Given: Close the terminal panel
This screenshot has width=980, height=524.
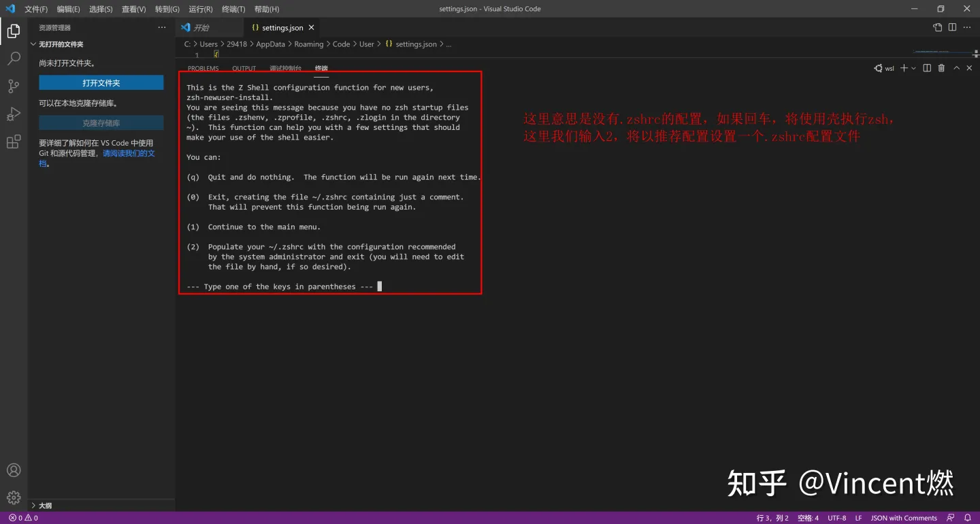Looking at the screenshot, I should tap(970, 68).
